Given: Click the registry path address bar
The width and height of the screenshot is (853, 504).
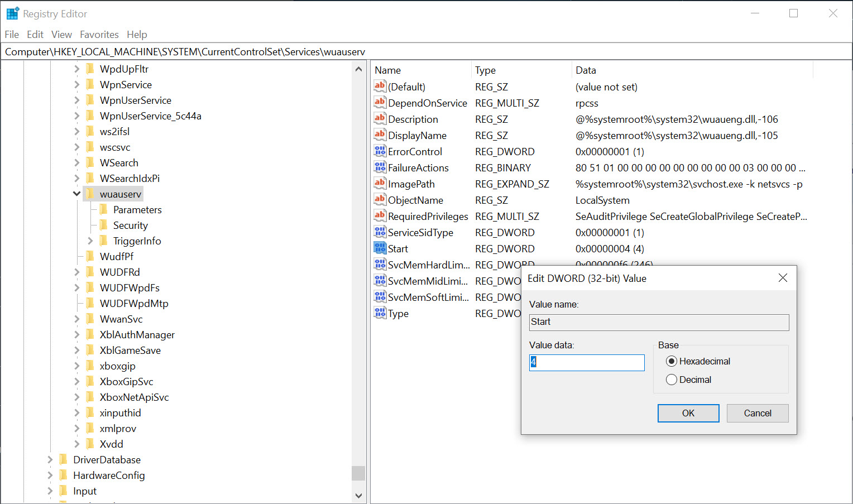Looking at the screenshot, I should (x=426, y=51).
